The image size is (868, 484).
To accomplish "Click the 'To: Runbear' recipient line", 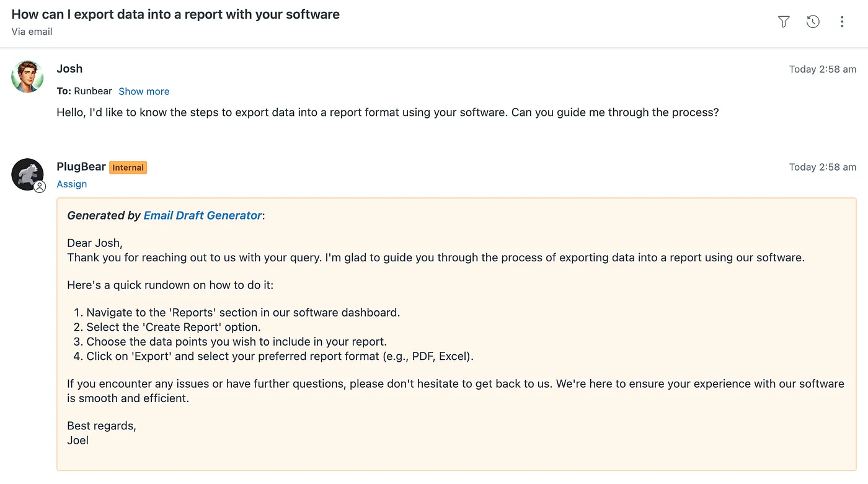I will click(x=84, y=91).
